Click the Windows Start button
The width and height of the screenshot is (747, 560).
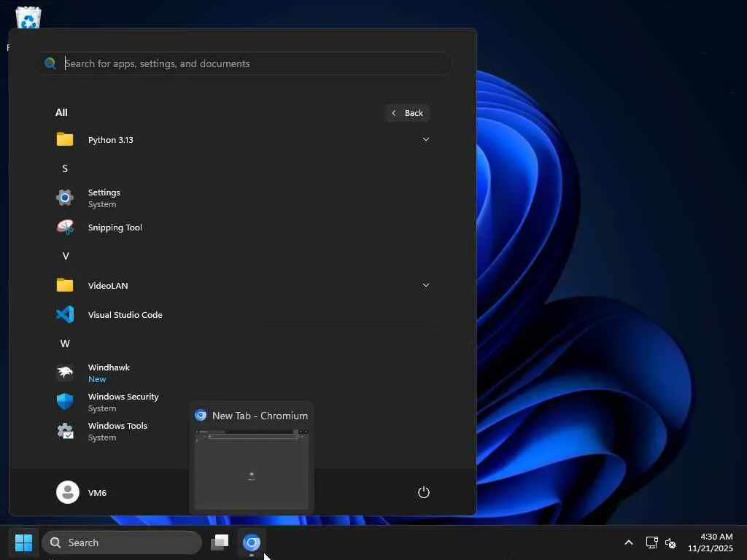pos(24,542)
